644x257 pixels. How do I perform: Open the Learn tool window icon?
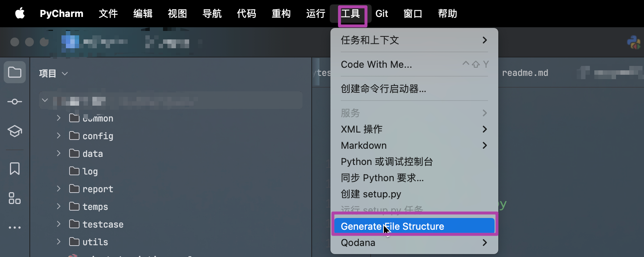[x=15, y=131]
